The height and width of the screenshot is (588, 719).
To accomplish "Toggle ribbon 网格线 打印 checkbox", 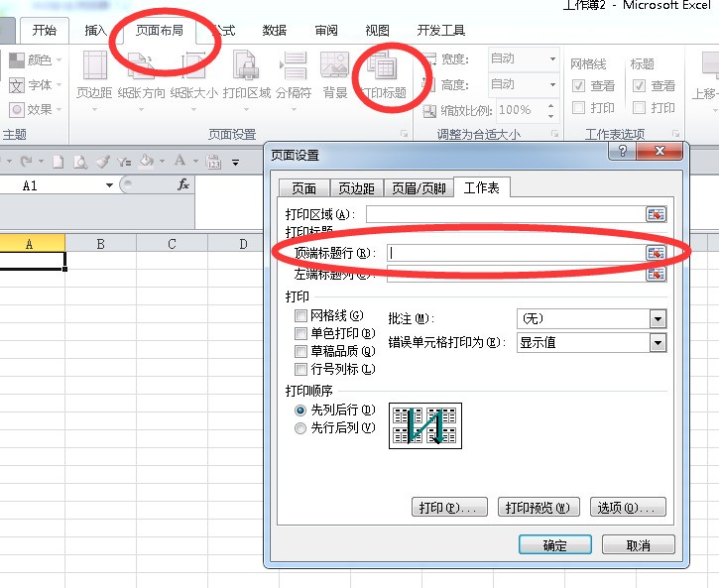I will pyautogui.click(x=579, y=108).
